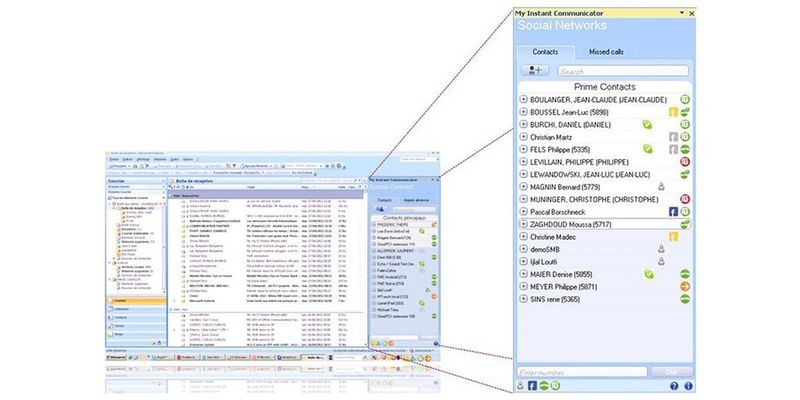Click the person icon on demoSMB row
Viewport: 800px width, 400px height.
coord(661,249)
